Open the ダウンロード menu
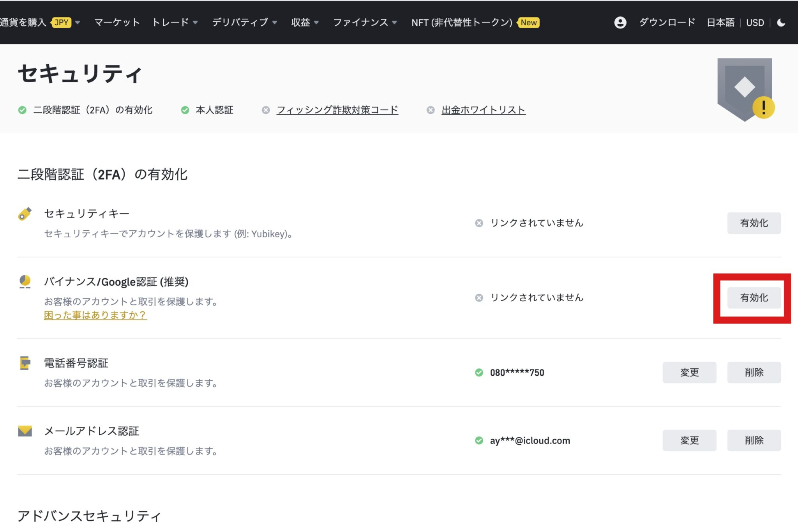 click(667, 23)
